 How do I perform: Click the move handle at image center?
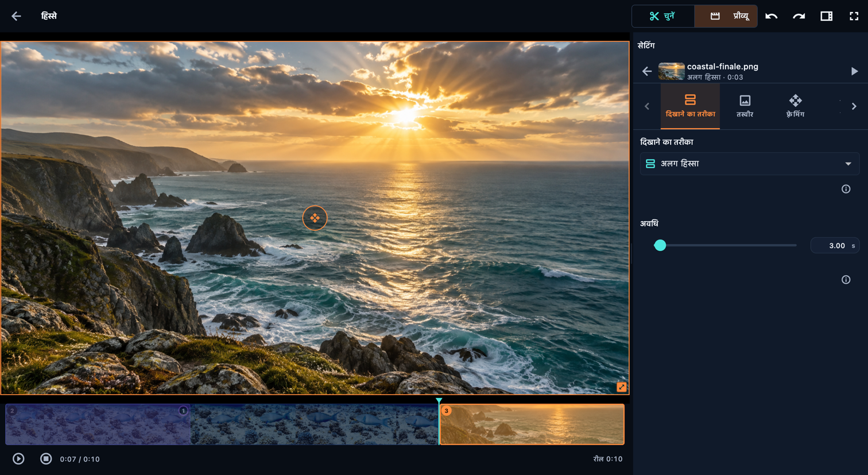315,218
